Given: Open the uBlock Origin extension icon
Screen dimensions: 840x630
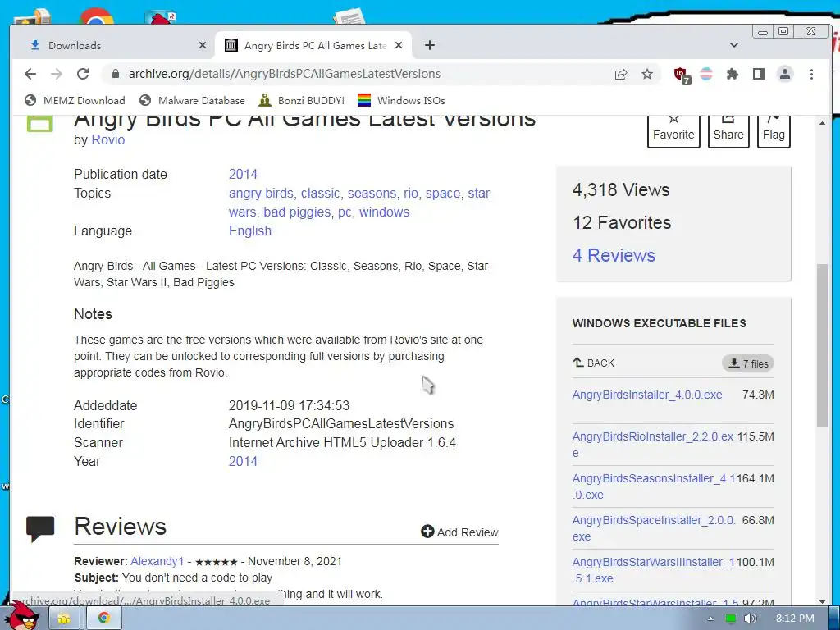Looking at the screenshot, I should 682,75.
